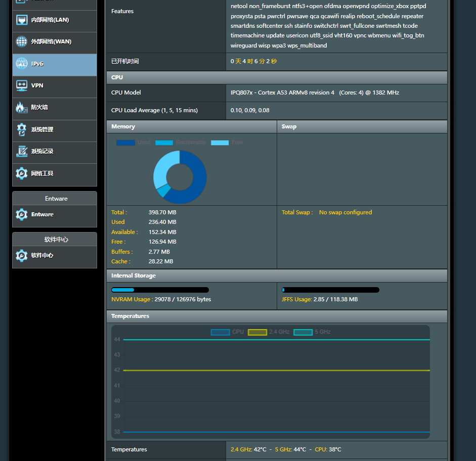Hide the 2.4 GHz temperature series
This screenshot has width=476, height=461.
click(x=269, y=332)
